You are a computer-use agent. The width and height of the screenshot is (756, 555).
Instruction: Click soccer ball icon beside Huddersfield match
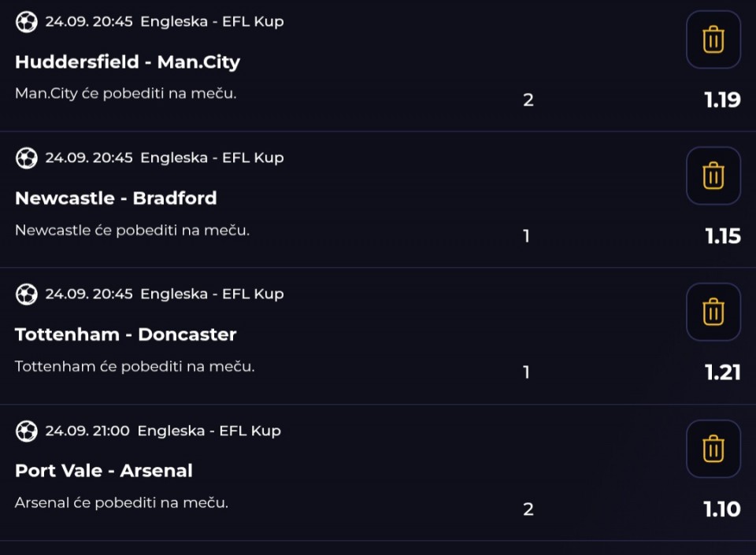click(27, 22)
